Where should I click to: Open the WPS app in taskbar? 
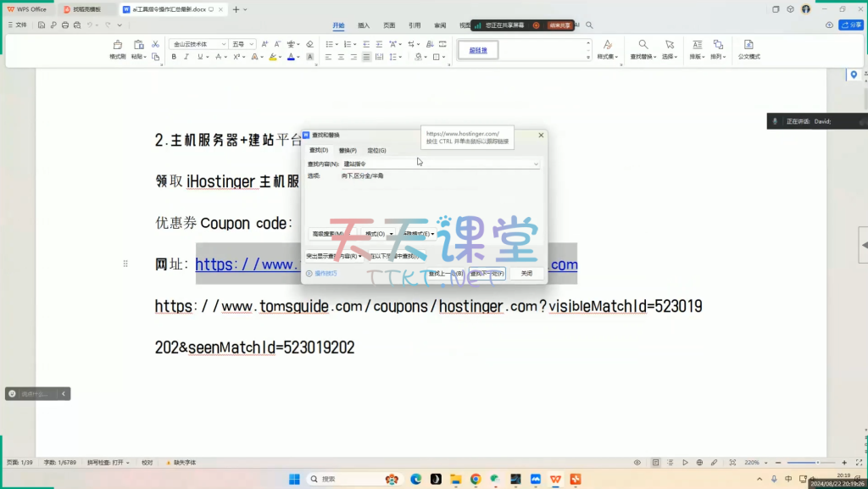click(556, 479)
